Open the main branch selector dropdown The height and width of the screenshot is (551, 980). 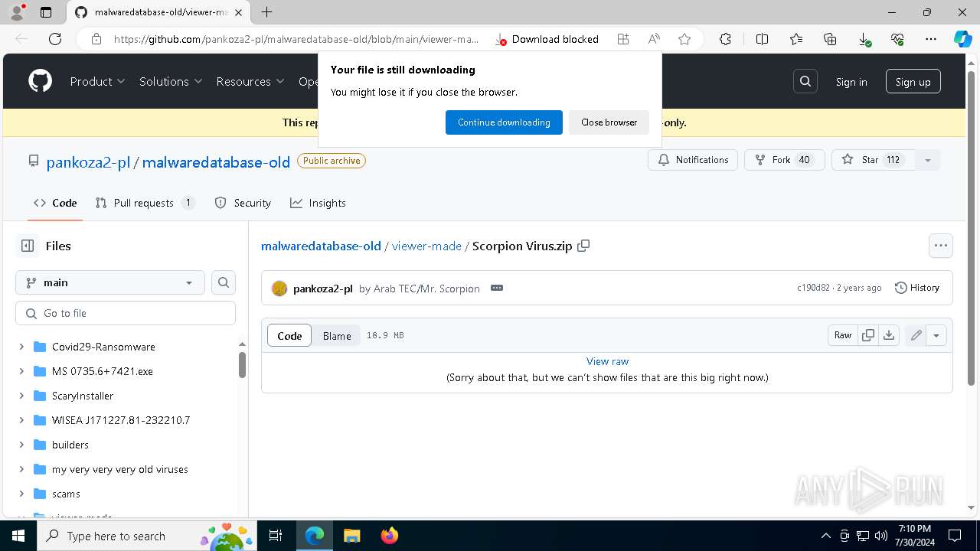110,282
